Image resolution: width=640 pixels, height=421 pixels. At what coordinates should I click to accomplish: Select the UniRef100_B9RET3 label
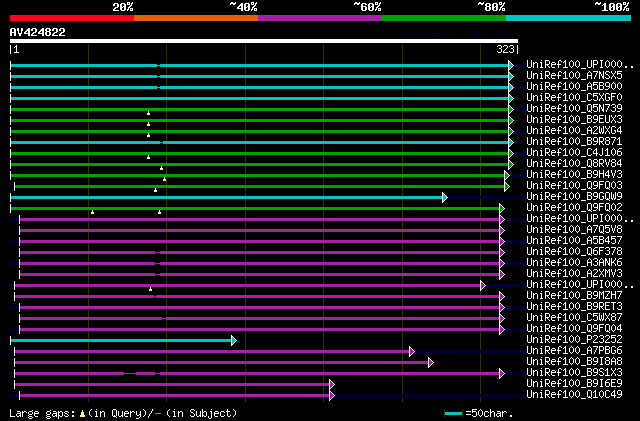(574, 307)
